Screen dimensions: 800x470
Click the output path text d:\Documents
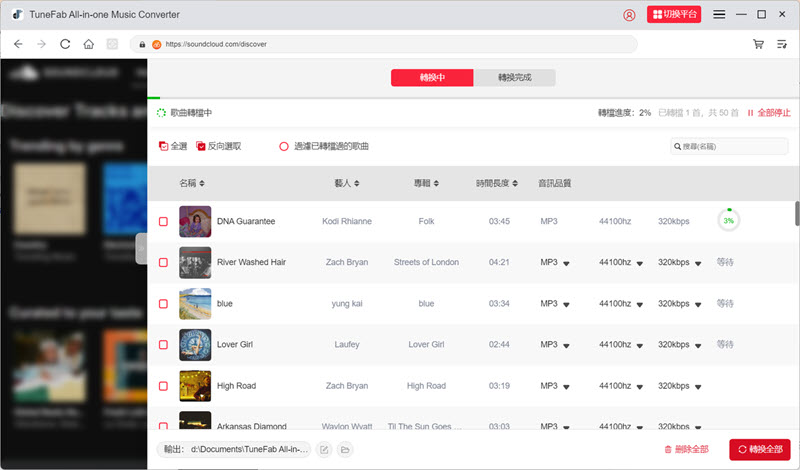[249, 450]
